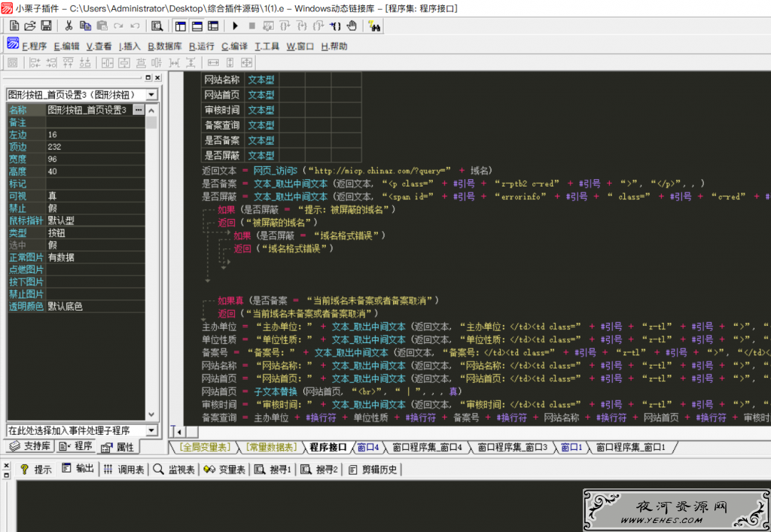Open the 窗口1 code tab
Viewport: 771px width, 532px height.
(x=571, y=447)
